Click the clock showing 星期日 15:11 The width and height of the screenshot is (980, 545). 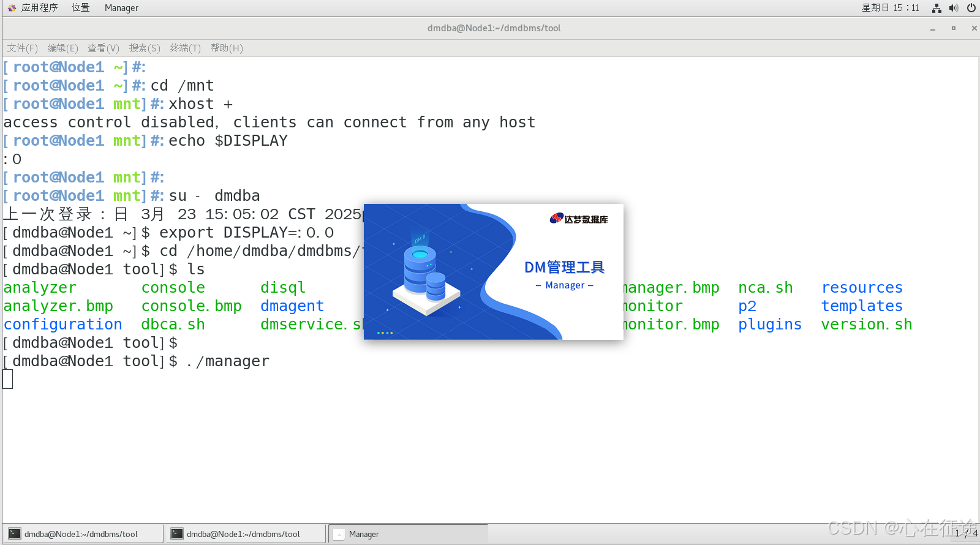click(891, 8)
